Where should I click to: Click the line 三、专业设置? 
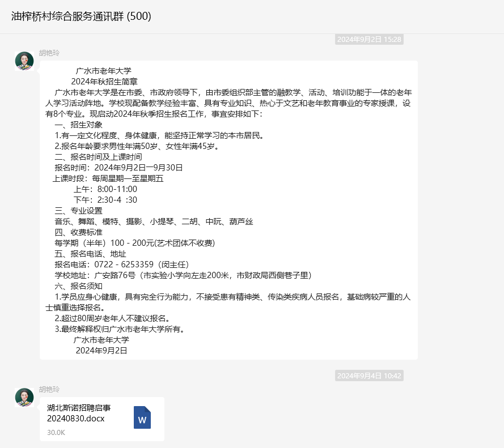(78, 211)
